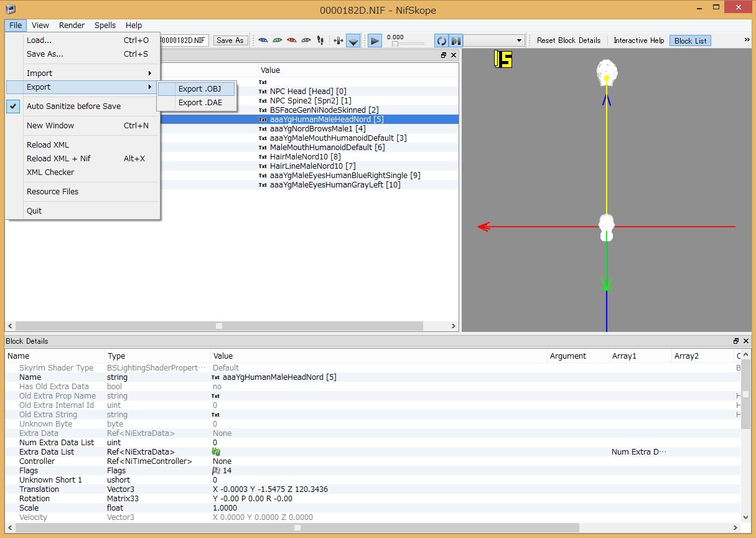Open the View menu
Screen dimensions: 756x538
pyautogui.click(x=40, y=26)
